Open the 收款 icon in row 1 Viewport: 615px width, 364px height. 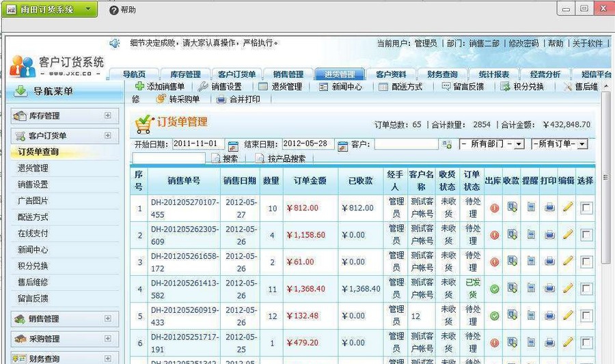512,207
